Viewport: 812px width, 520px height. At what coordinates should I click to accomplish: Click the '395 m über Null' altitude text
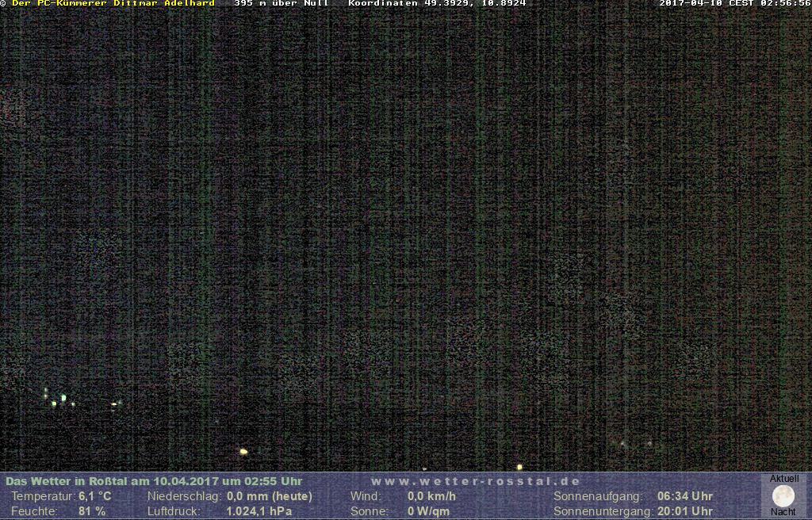tap(282, 3)
